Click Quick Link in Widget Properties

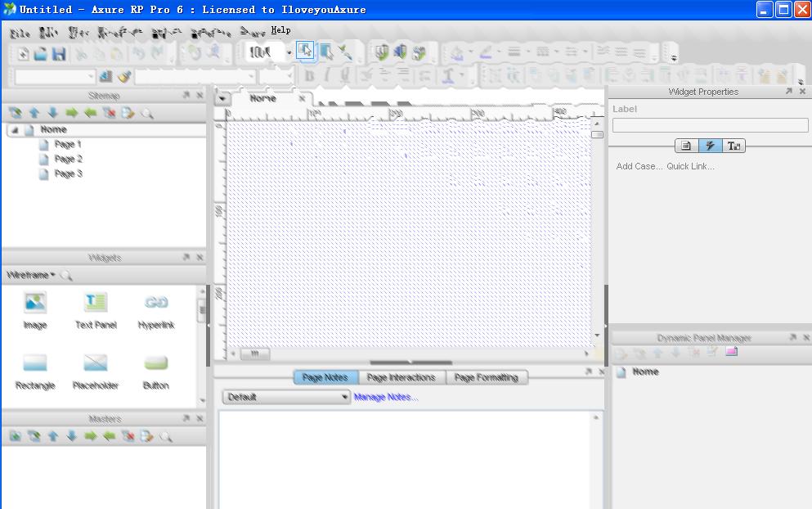690,166
